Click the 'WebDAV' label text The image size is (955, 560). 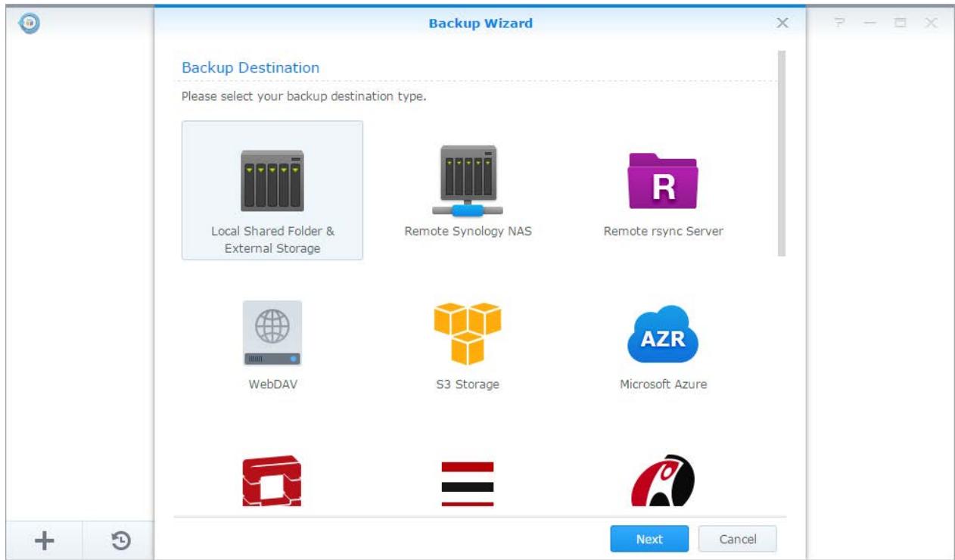[x=273, y=384]
